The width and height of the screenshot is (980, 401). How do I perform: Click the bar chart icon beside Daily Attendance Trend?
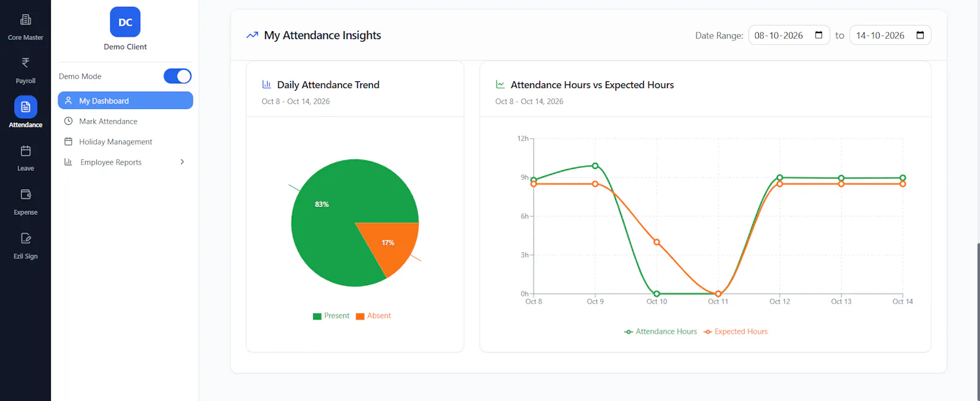pyautogui.click(x=266, y=84)
